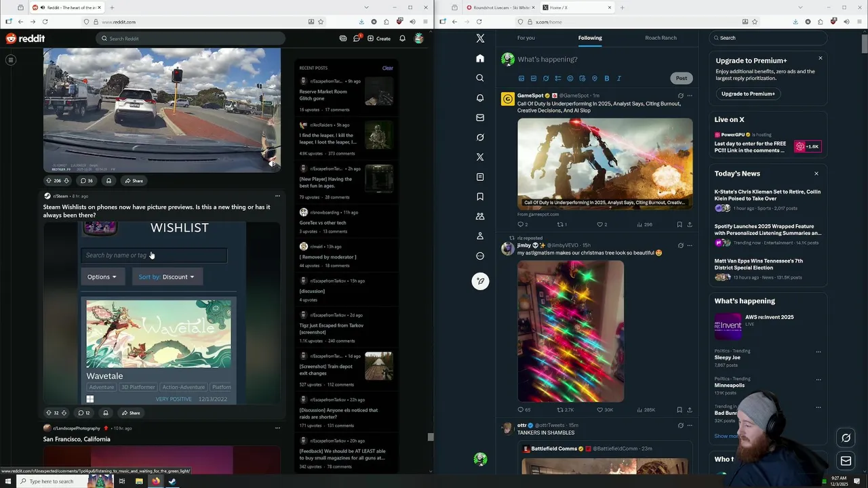
Task: Open X Bookmarks icon in sidebar
Action: point(480,197)
